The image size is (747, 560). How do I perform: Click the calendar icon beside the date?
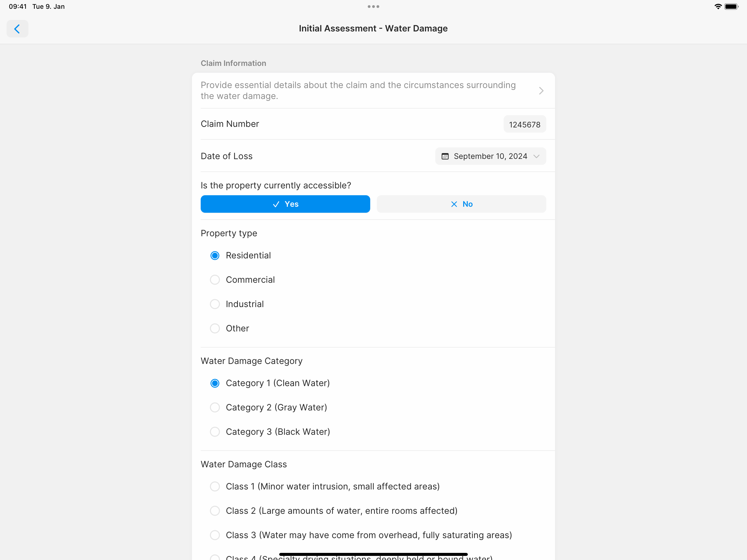pos(445,156)
